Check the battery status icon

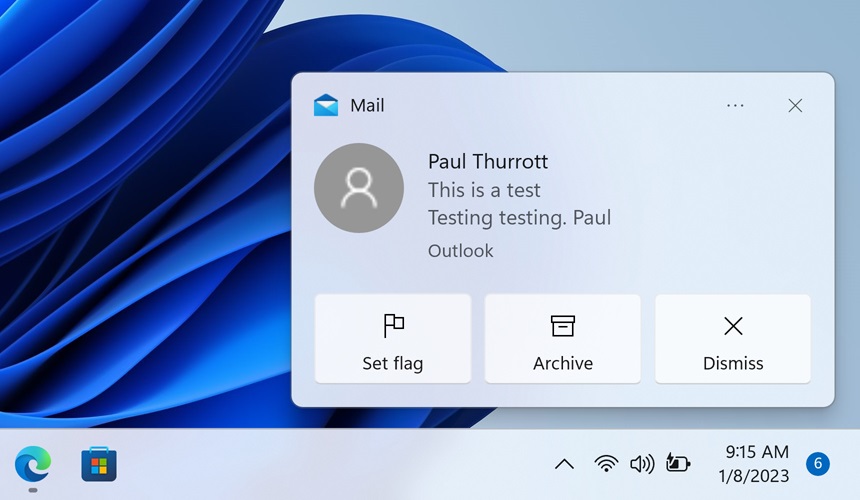pyautogui.click(x=678, y=464)
